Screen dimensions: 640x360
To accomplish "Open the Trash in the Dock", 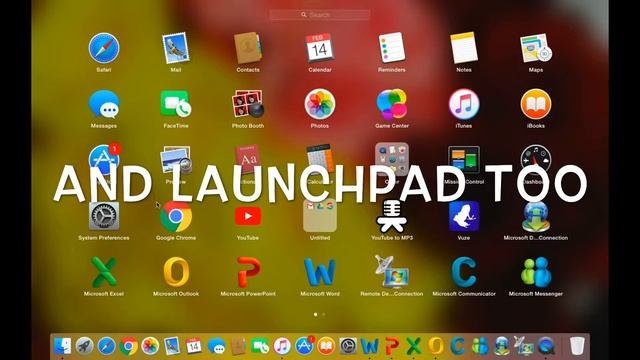I will (x=577, y=346).
